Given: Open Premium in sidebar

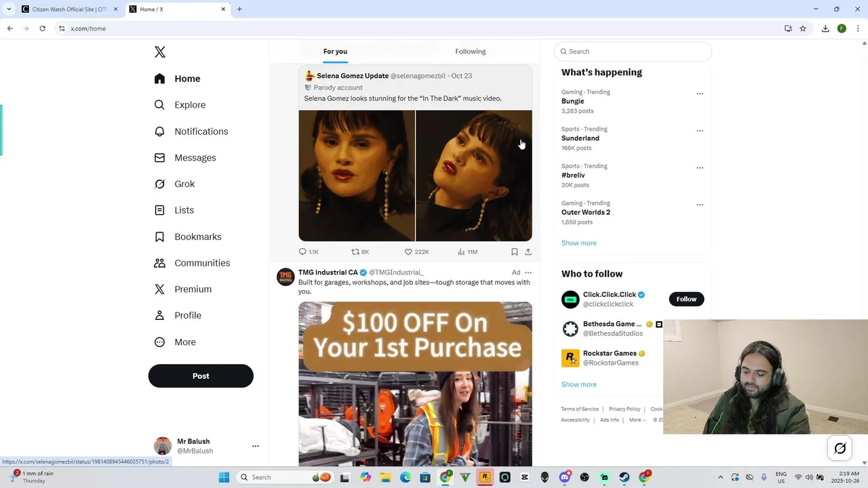Looking at the screenshot, I should point(182,289).
